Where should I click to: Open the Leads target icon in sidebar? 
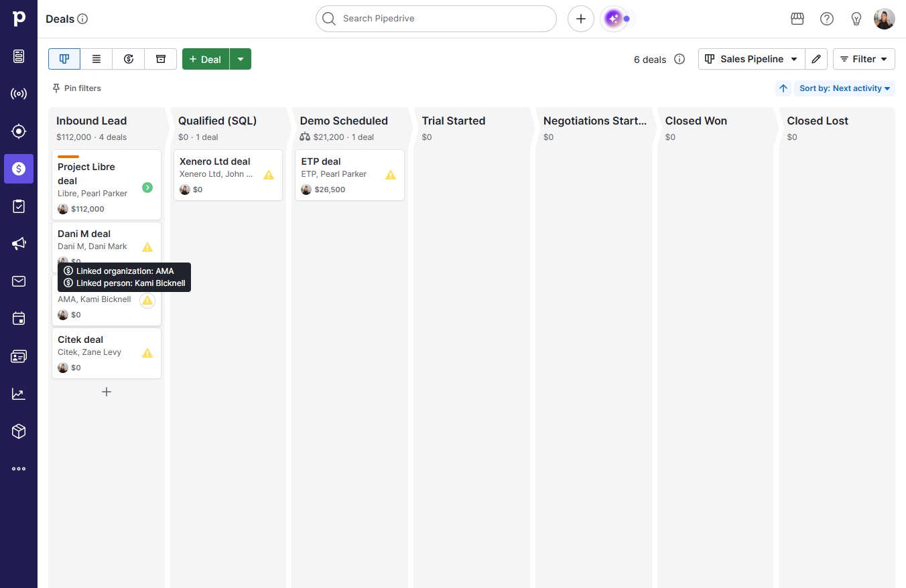tap(19, 131)
